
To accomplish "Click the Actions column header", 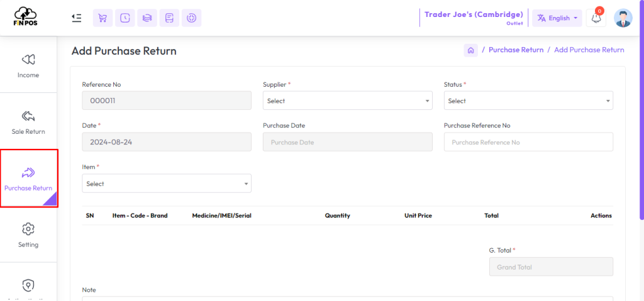I will click(601, 216).
